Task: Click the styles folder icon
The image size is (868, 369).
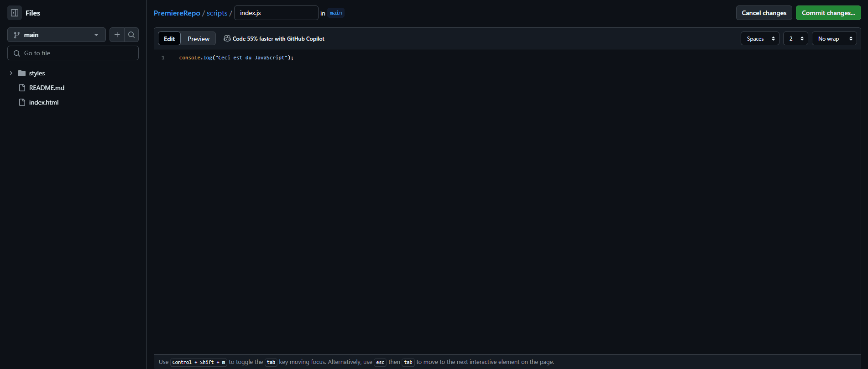Action: pos(22,73)
